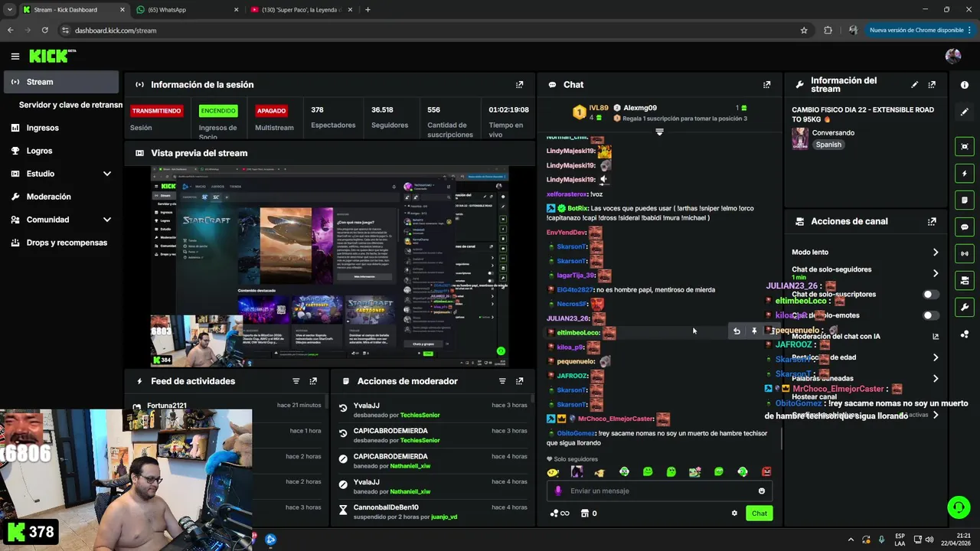Filter the Feed de actividades list
980x551 pixels.
coord(296,381)
